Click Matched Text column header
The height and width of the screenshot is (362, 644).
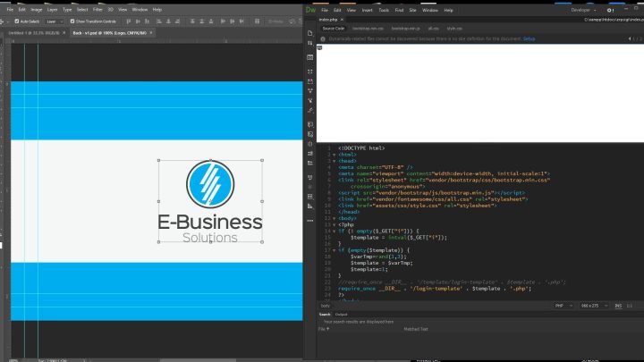click(x=416, y=329)
